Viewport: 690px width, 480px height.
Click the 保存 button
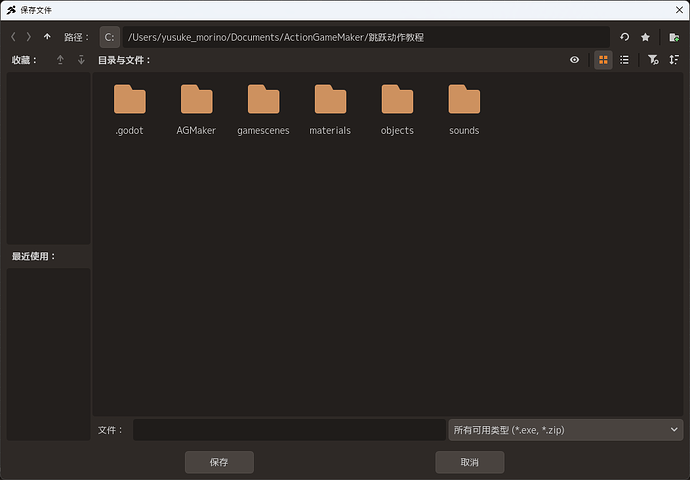pos(219,462)
